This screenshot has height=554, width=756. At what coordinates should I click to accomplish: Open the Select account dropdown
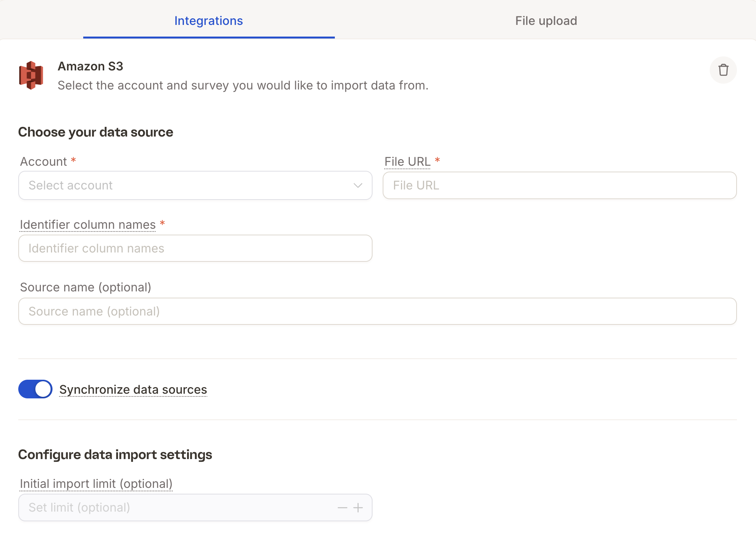pos(195,185)
